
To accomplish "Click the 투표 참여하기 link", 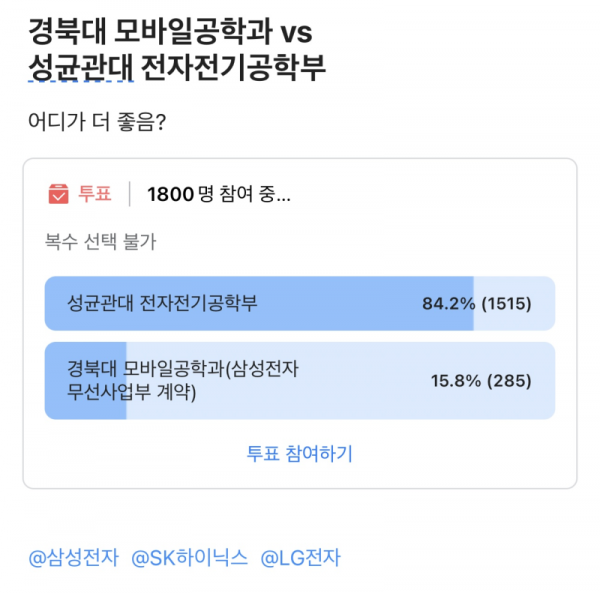I will click(299, 453).
